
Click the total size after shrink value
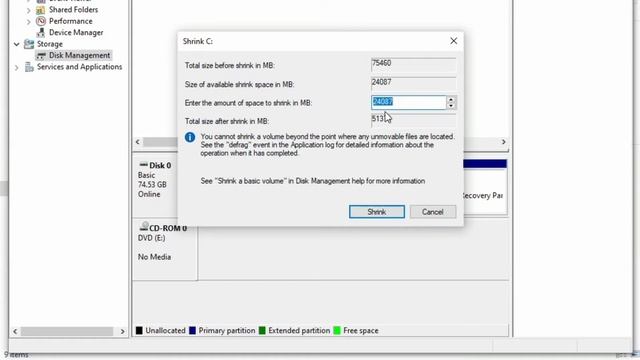point(413,120)
